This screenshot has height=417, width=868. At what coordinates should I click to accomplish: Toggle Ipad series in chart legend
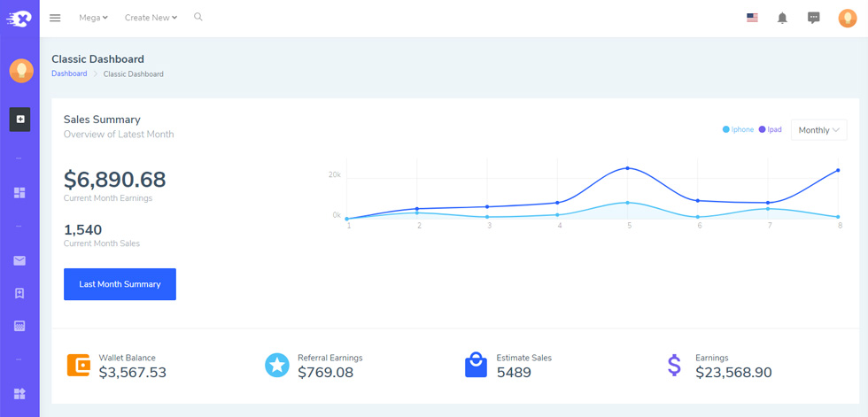coord(770,129)
